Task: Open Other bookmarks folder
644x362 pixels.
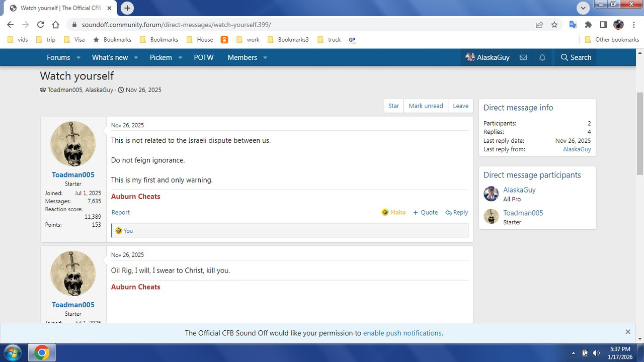Action: (612, 40)
